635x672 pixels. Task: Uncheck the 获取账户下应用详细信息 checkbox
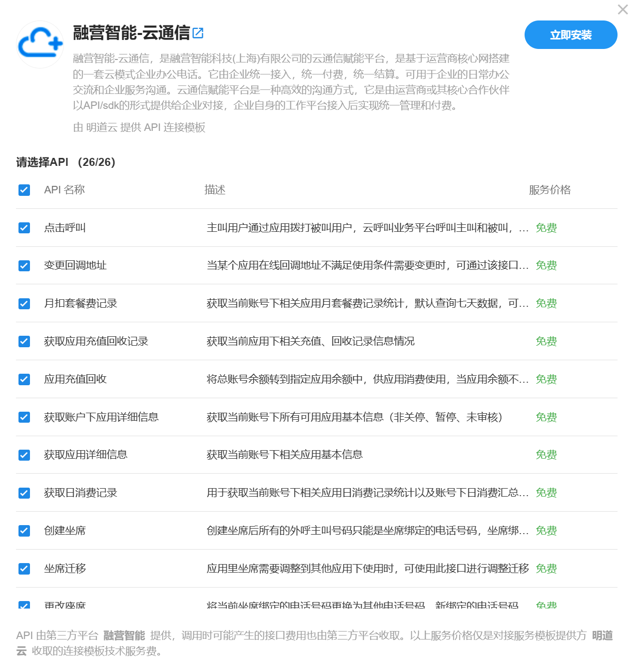point(24,417)
